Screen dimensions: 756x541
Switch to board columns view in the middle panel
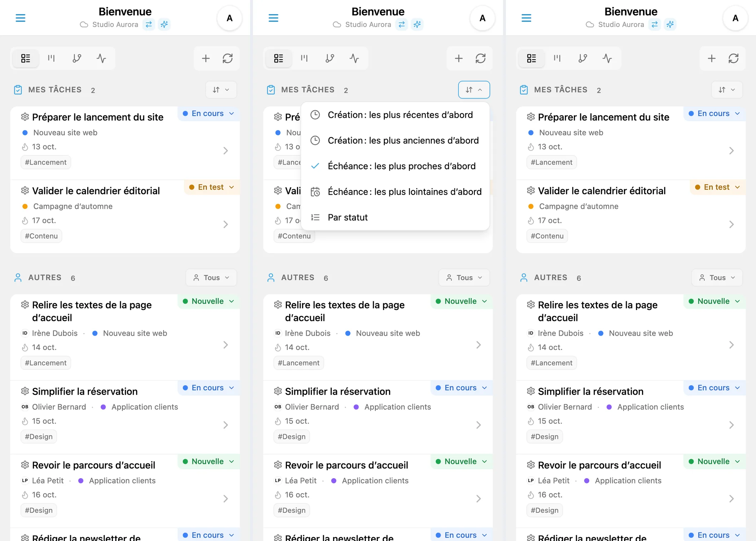pos(304,58)
